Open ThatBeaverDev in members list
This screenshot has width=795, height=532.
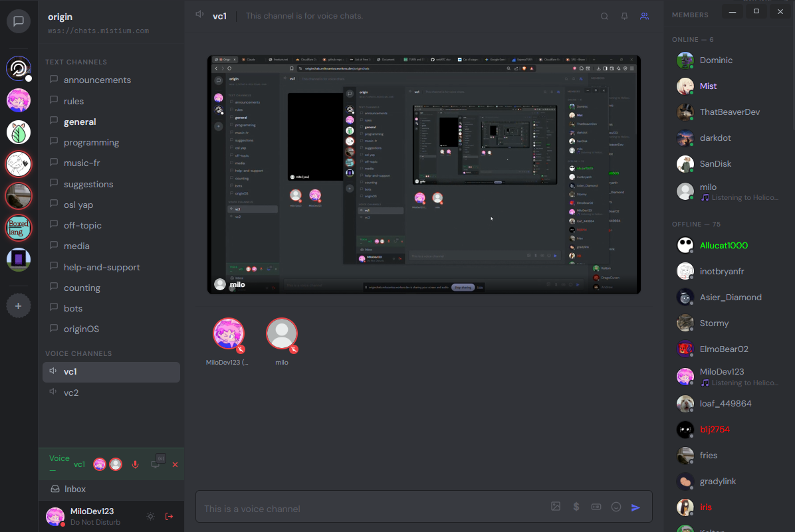click(x=729, y=112)
